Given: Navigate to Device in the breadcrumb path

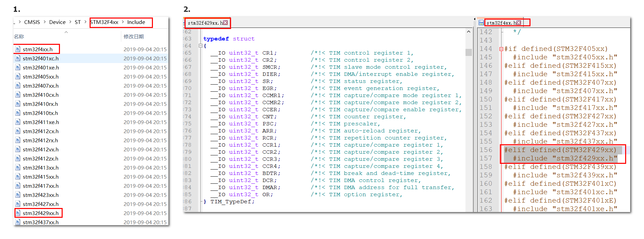Looking at the screenshot, I should (x=57, y=22).
